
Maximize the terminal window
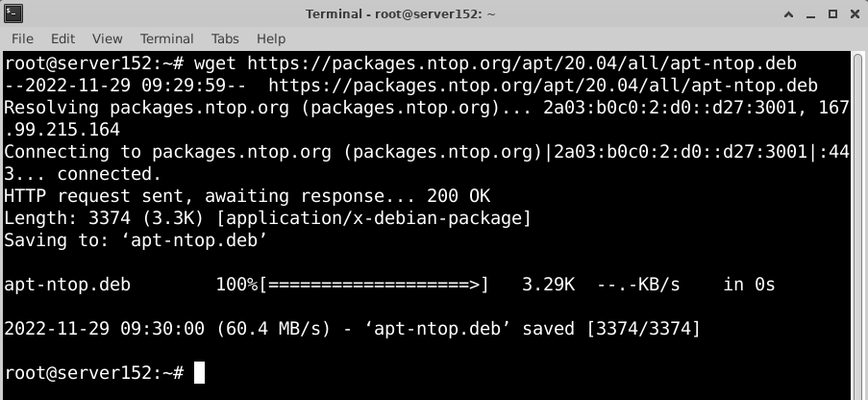pyautogui.click(x=832, y=14)
